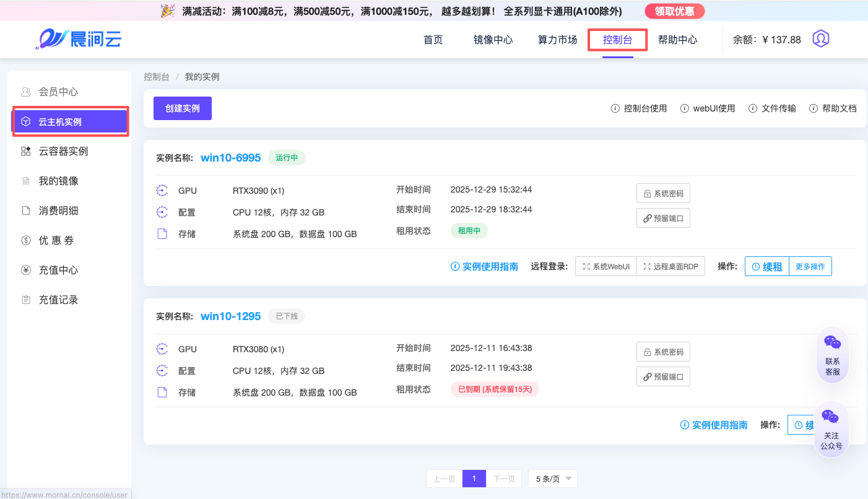Launch 远程桌面RDP for win10-6995

coord(671,266)
